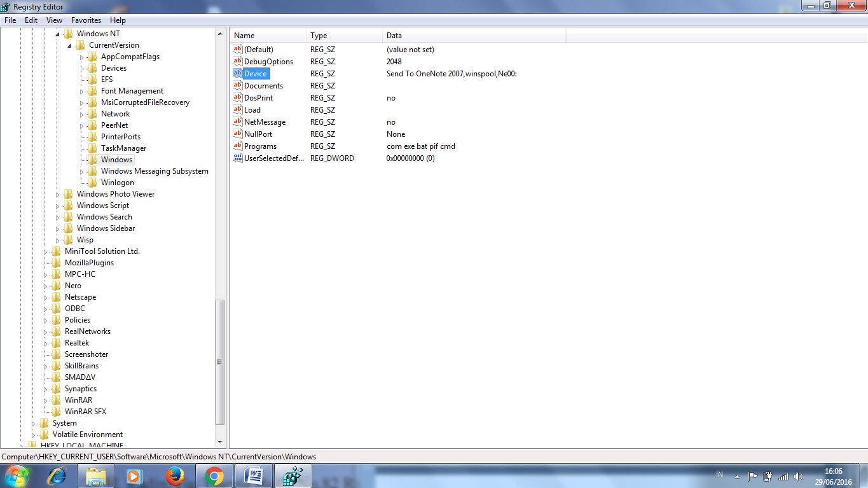Click data 'Send To OneNote 2007,winspool,Ne00:'

pos(451,74)
